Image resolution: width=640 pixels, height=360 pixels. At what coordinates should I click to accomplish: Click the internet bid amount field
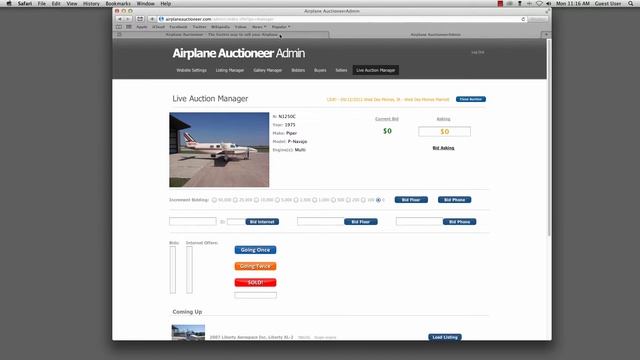pyautogui.click(x=193, y=221)
